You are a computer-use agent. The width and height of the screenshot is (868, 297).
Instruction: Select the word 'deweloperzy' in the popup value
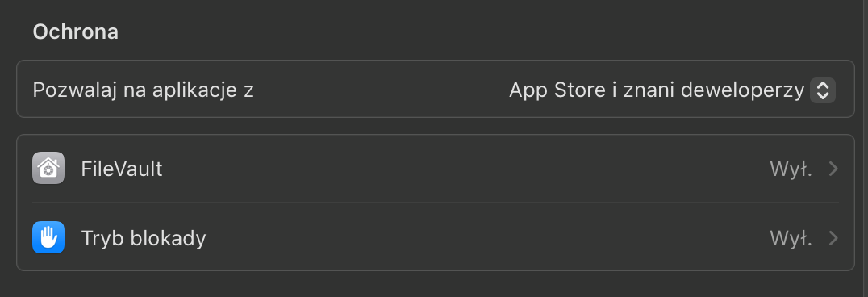(x=742, y=90)
